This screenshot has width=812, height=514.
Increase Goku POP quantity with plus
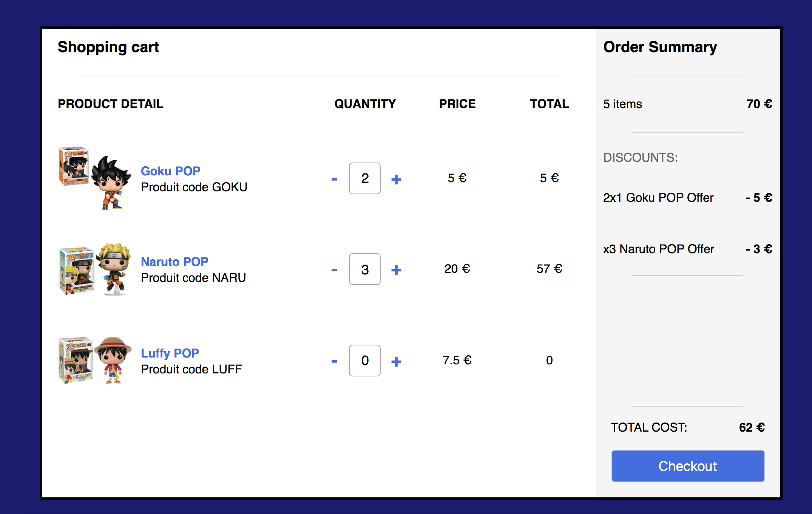click(396, 179)
